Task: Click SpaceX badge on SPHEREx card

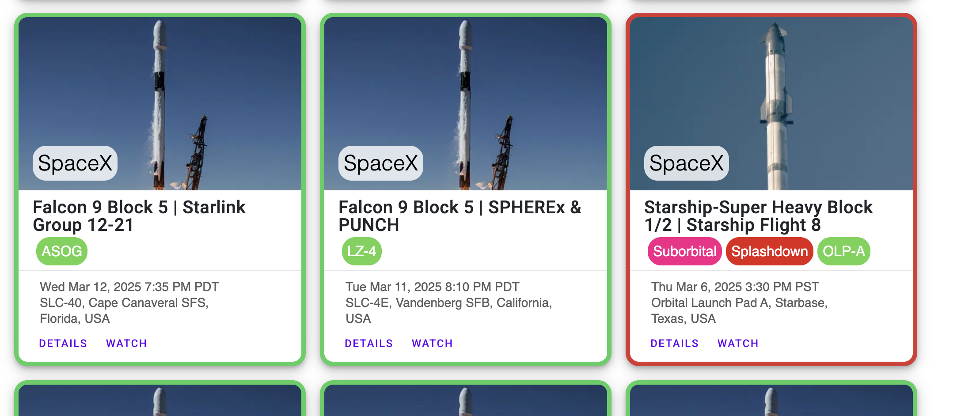Action: 381,163
